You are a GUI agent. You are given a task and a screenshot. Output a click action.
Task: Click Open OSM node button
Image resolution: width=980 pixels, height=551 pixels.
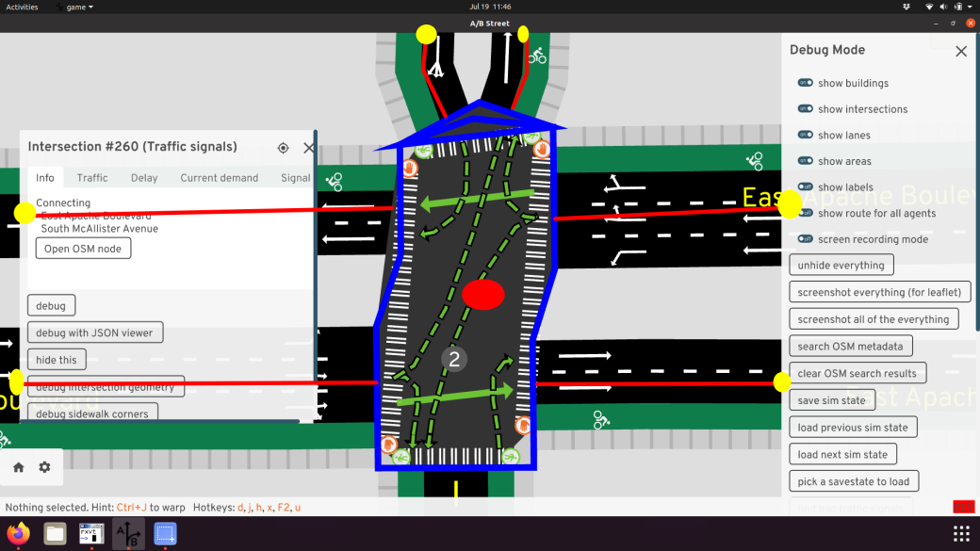(83, 249)
